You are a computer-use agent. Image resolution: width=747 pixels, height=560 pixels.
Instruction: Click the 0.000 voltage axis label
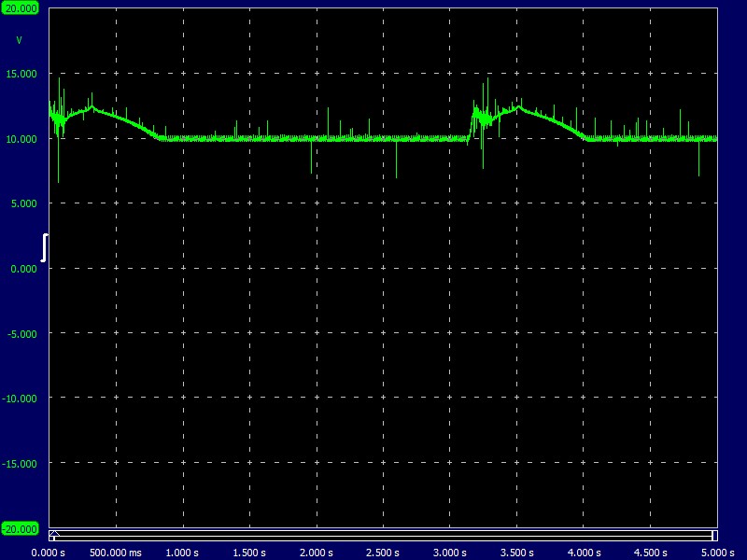(x=24, y=269)
